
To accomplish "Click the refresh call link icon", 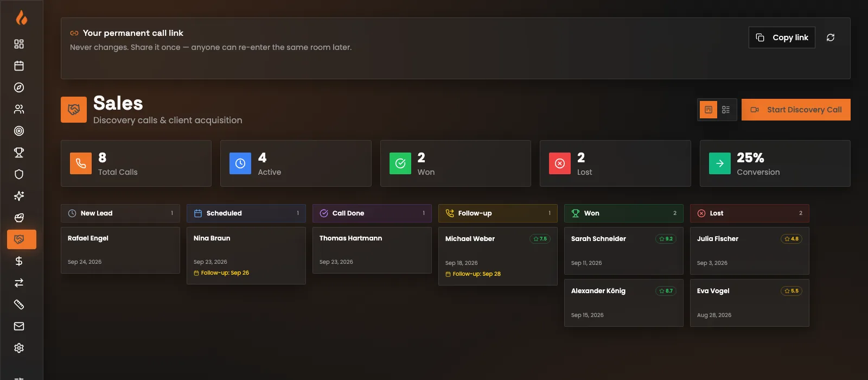I will pyautogui.click(x=831, y=37).
